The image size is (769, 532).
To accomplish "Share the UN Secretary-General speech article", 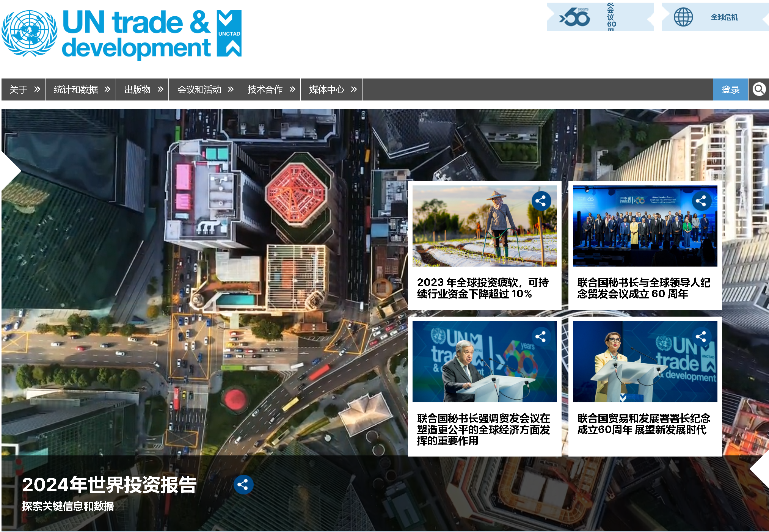I will 541,336.
